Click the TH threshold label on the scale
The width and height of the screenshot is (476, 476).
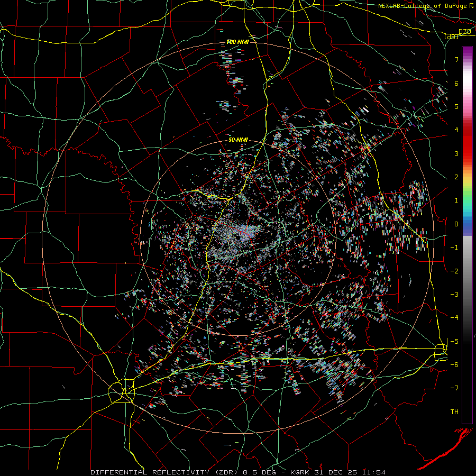[454, 412]
